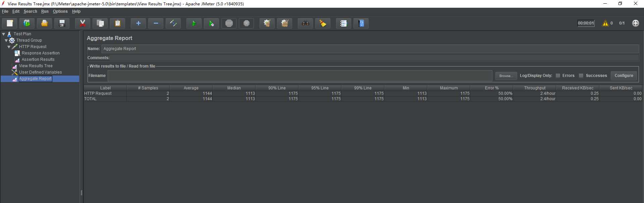Screen dimensions: 644x203
Task: Click the Error % column header
Action: tap(491, 88)
